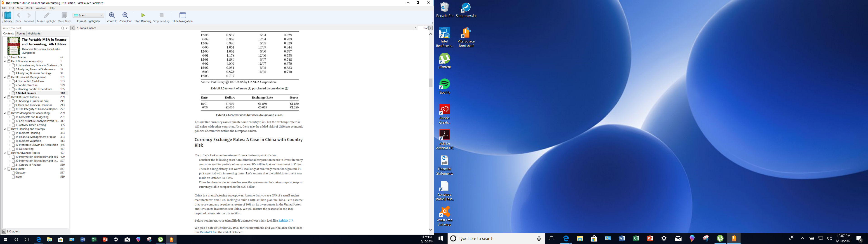
Task: Open the Windows Start menu on right taskbar
Action: (441, 239)
